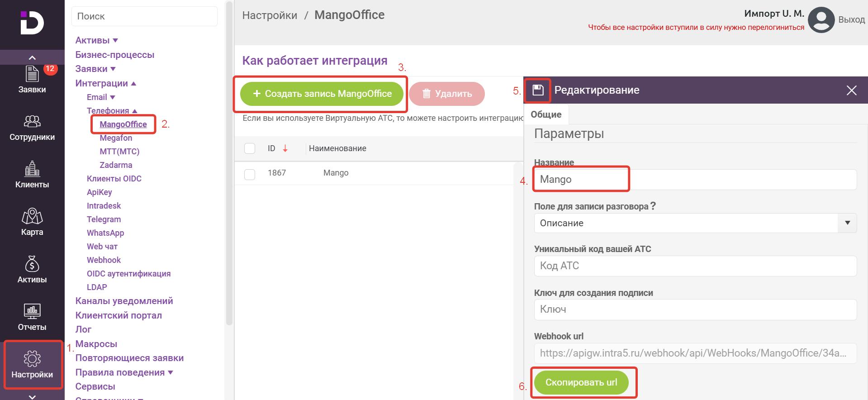The height and width of the screenshot is (400, 868).
Task: Check the box for row 1867 Mango
Action: 250,174
